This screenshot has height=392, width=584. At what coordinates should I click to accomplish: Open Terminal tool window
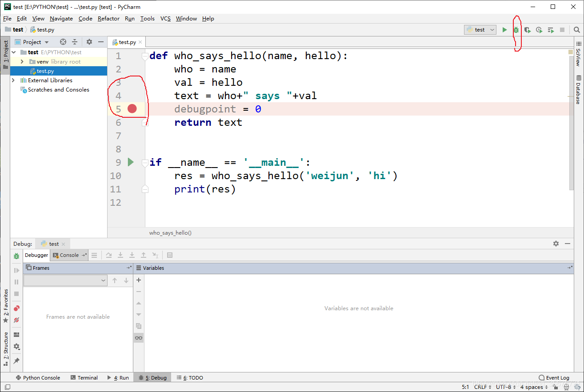coord(84,378)
